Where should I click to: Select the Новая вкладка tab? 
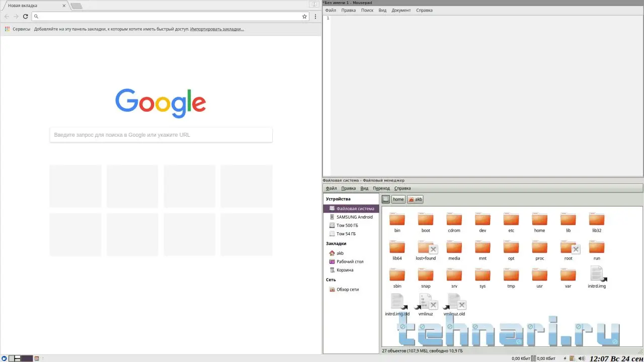click(x=34, y=6)
